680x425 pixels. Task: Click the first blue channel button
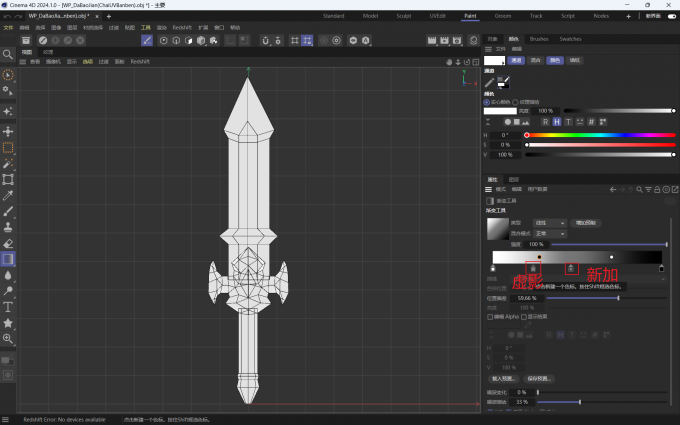(x=516, y=60)
